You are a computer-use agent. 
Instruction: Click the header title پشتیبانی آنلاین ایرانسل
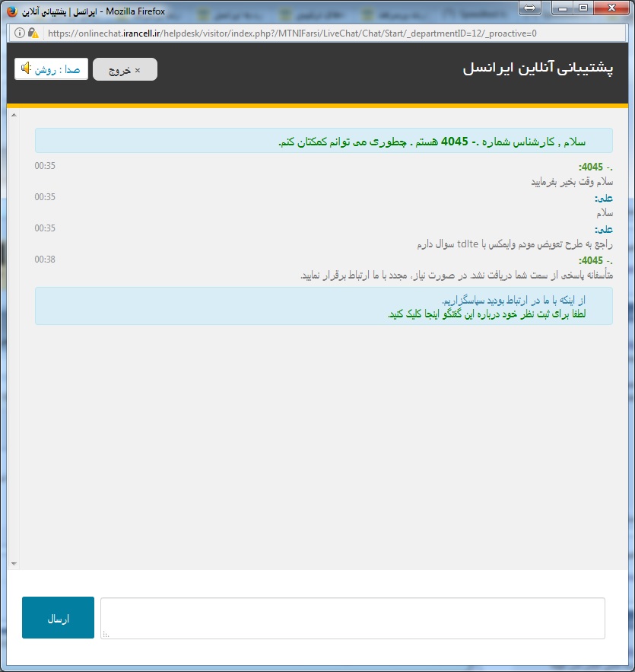pyautogui.click(x=538, y=68)
